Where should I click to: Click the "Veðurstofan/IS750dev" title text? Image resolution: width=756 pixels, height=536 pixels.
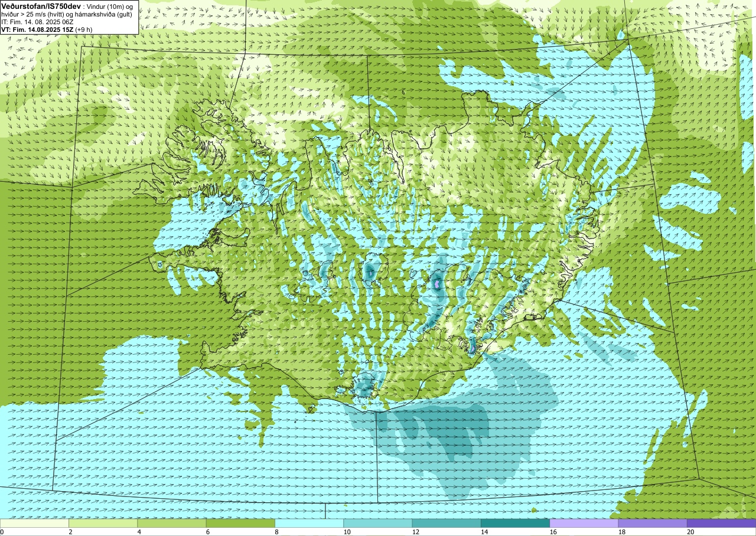pyautogui.click(x=41, y=5)
